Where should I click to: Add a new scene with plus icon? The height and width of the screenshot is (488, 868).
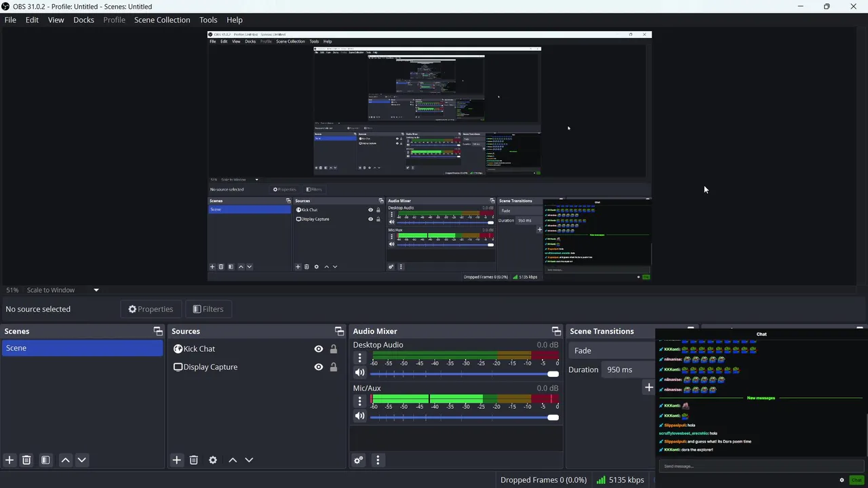pos(9,460)
